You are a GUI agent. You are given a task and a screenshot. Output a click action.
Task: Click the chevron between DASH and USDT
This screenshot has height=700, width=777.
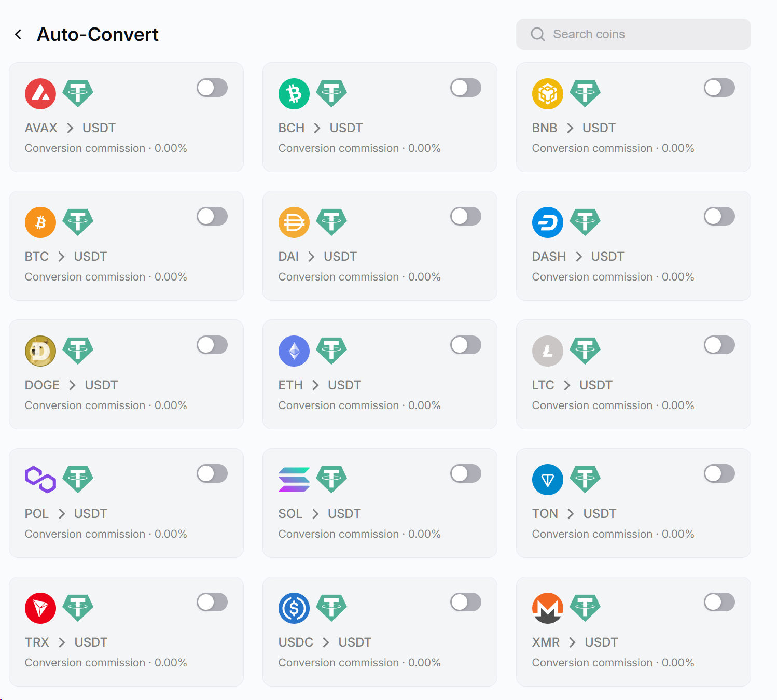click(x=579, y=257)
